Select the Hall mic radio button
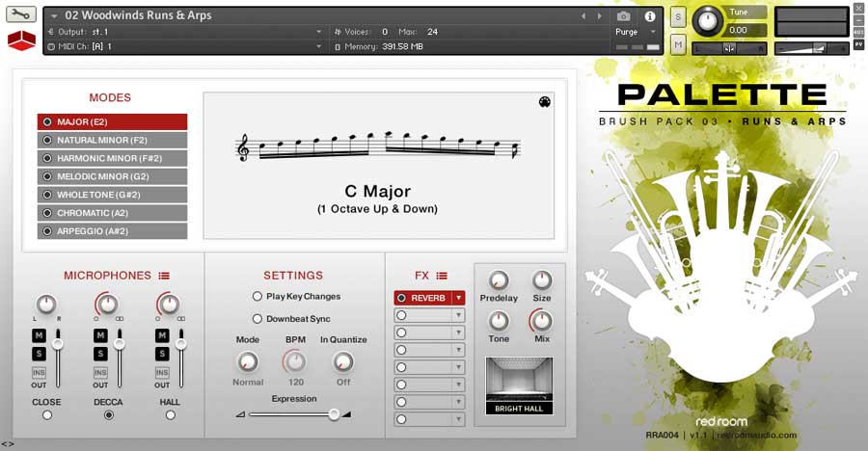868x451 pixels. pos(171,415)
